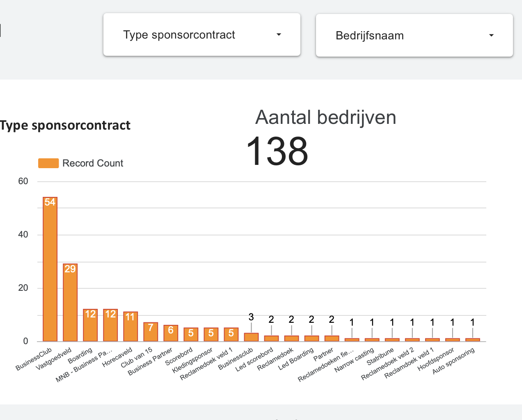Click the Scorebord bar in chart
The height and width of the screenshot is (420, 522).
tap(191, 335)
